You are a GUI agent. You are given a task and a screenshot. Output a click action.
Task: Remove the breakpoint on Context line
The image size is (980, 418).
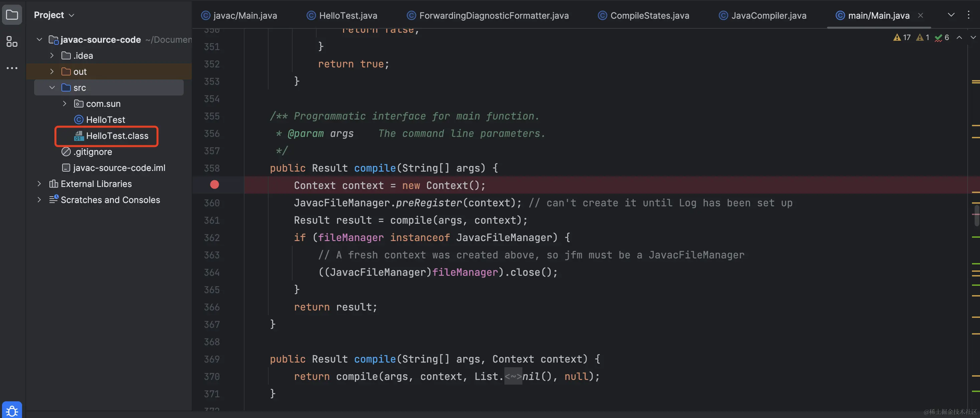tap(214, 185)
